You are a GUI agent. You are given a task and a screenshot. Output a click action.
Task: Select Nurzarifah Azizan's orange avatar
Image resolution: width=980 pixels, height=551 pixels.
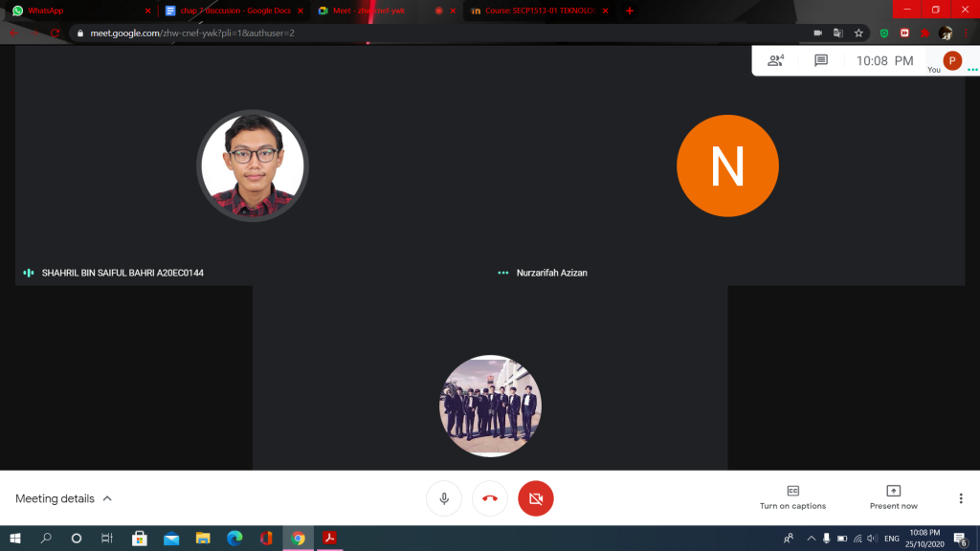tap(727, 166)
